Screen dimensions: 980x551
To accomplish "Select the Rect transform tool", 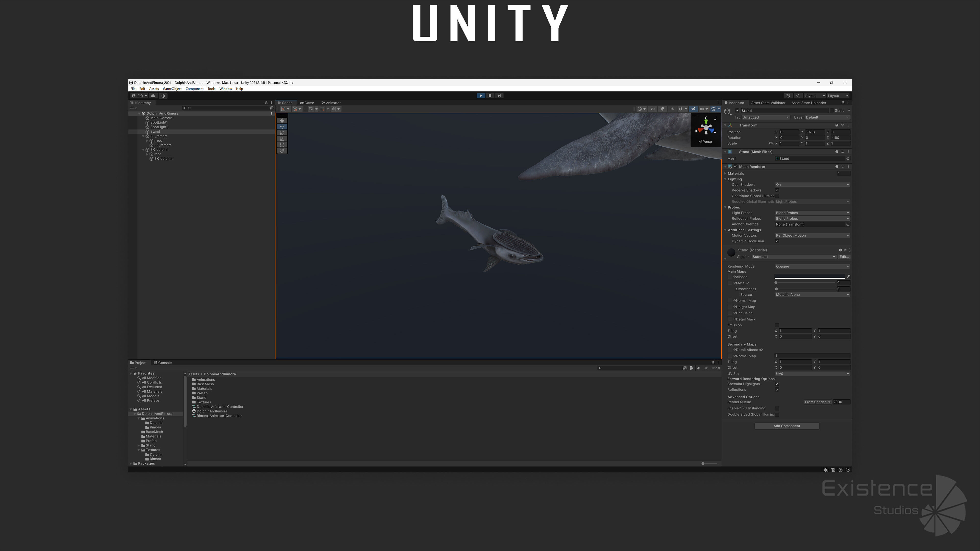I will (x=282, y=145).
